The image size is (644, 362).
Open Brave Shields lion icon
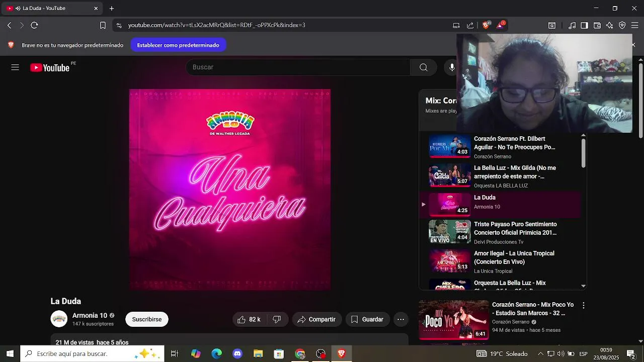pyautogui.click(x=486, y=25)
